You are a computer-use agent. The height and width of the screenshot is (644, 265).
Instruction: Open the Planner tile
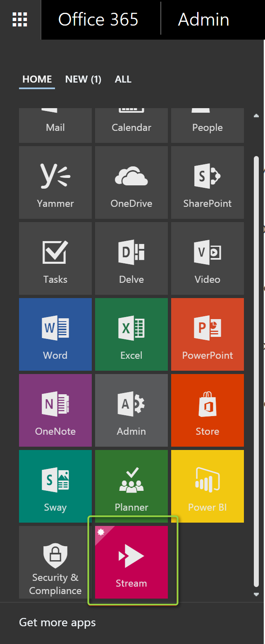pos(131,486)
